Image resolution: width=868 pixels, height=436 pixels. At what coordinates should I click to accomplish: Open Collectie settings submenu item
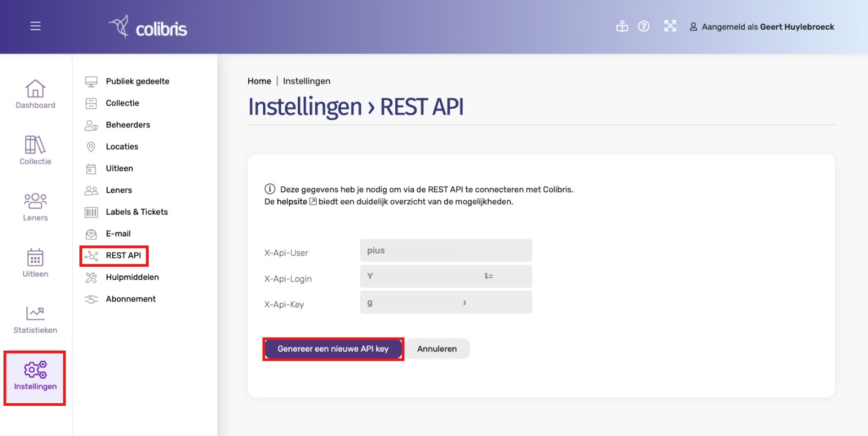click(123, 103)
